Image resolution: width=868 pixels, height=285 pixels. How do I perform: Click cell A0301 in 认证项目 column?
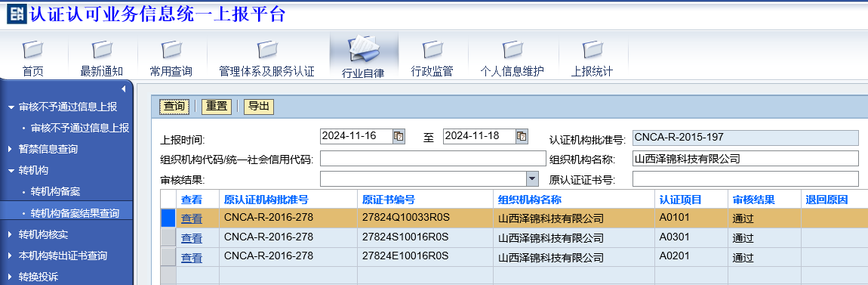click(x=674, y=237)
